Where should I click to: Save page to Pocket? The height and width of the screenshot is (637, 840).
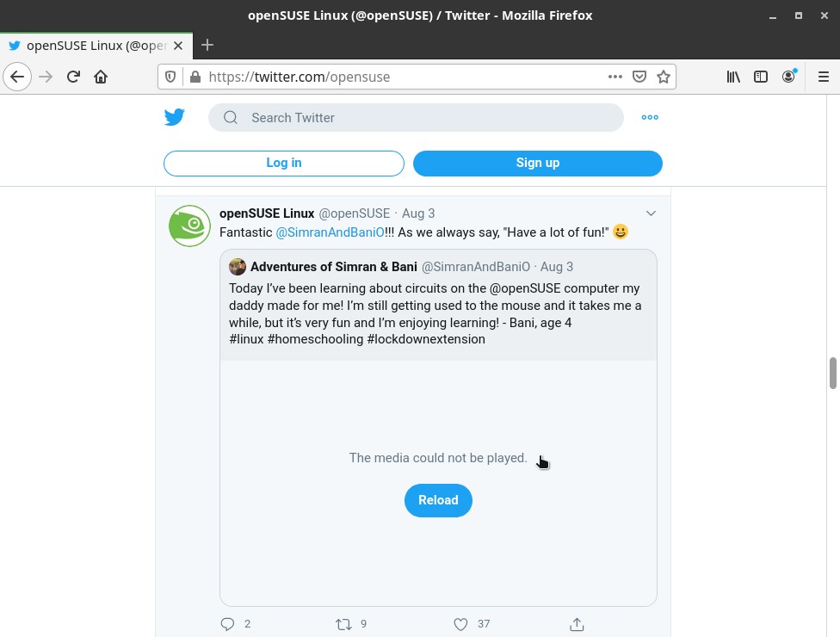click(x=639, y=77)
